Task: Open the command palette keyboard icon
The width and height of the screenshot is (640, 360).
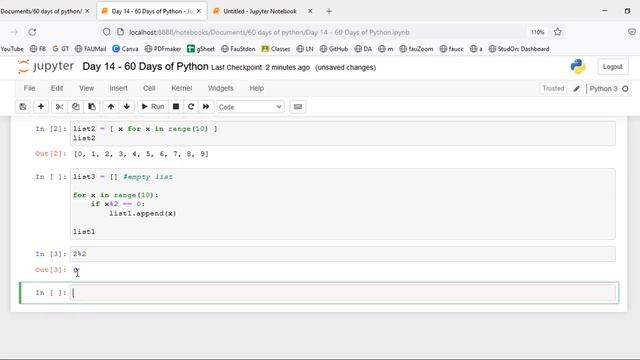Action: point(298,107)
